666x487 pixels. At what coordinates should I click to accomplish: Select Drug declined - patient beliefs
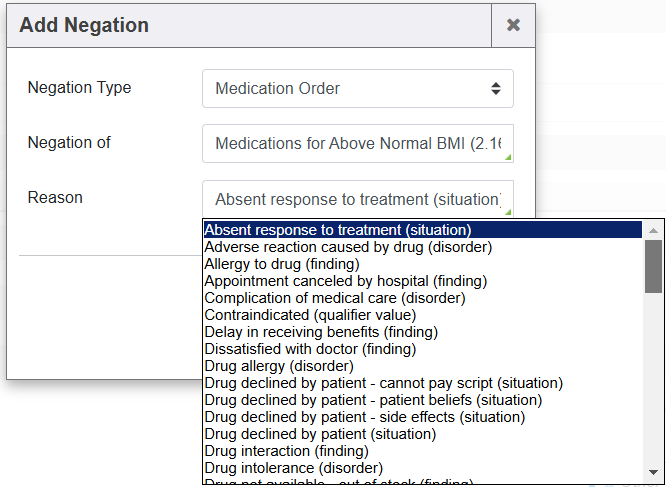point(372,400)
